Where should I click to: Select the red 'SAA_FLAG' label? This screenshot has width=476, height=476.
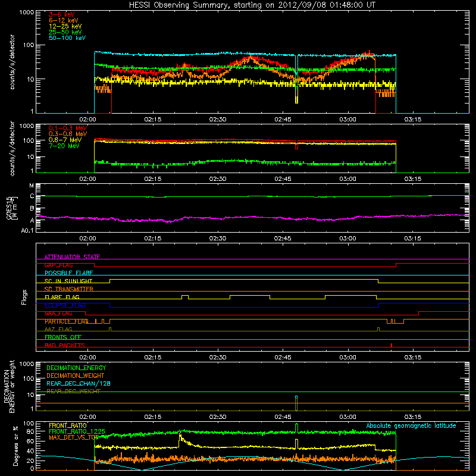(58, 314)
